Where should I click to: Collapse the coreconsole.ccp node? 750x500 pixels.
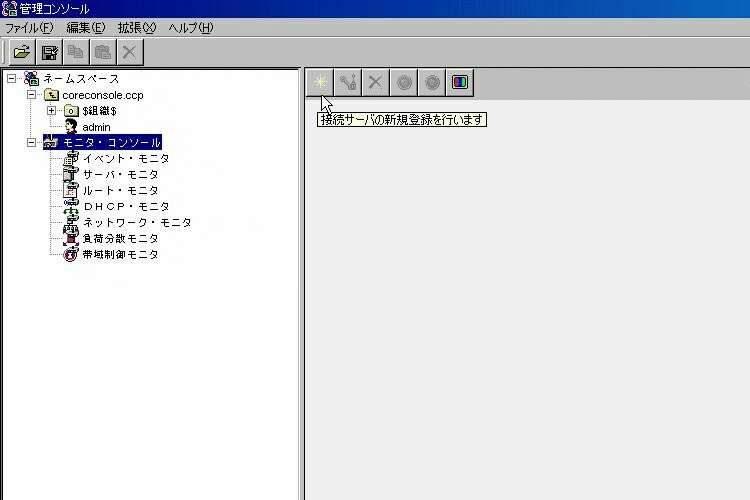click(32, 95)
